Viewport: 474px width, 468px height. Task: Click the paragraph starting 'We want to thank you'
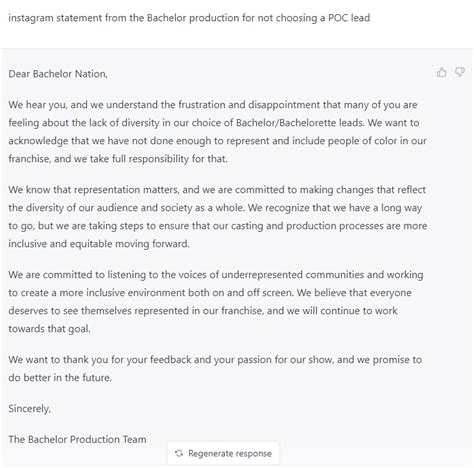click(215, 369)
